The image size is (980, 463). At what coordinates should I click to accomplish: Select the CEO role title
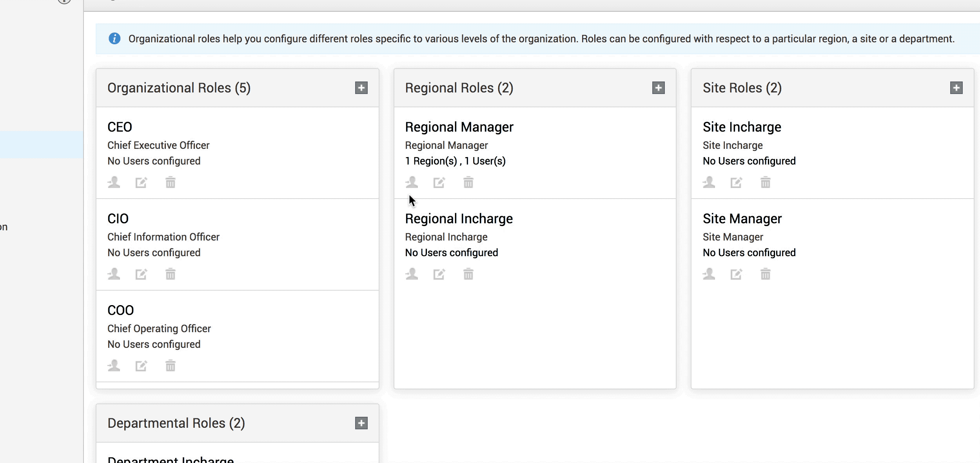coord(120,127)
